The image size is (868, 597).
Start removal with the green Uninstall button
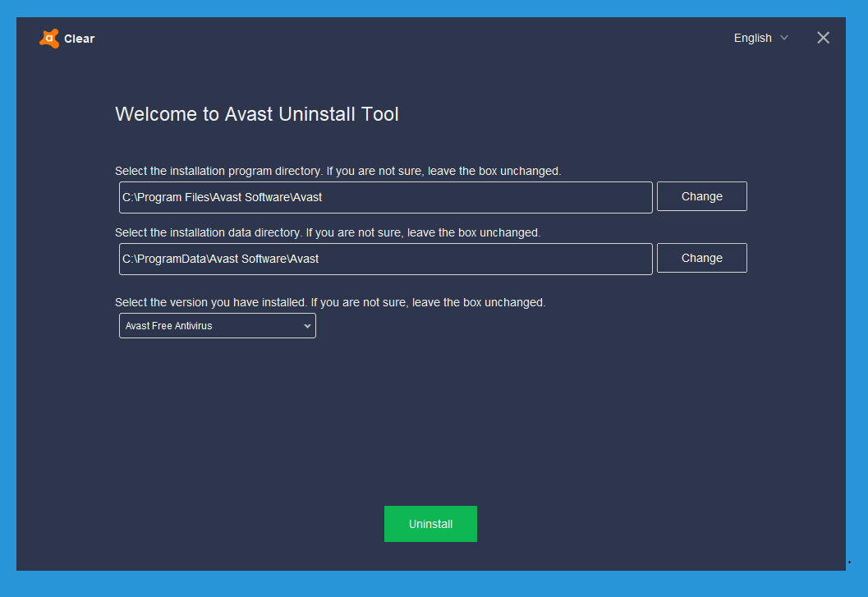(430, 524)
